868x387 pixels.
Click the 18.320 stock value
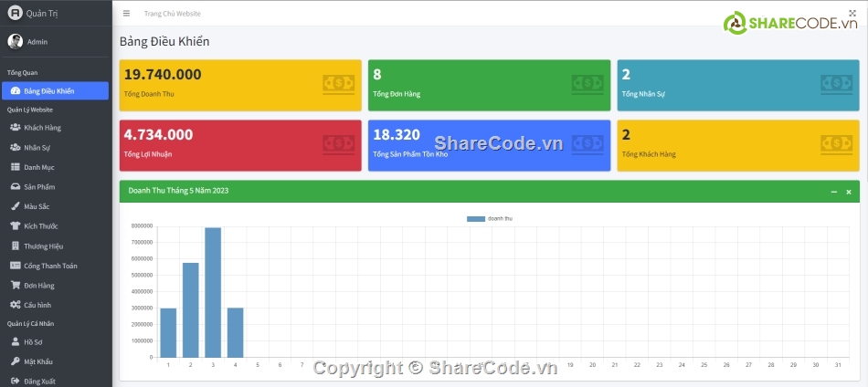click(x=397, y=134)
